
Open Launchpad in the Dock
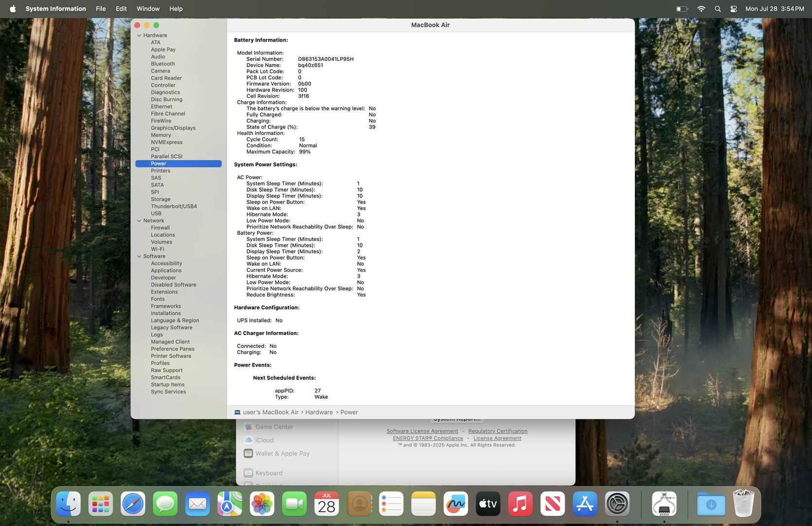[x=100, y=504]
